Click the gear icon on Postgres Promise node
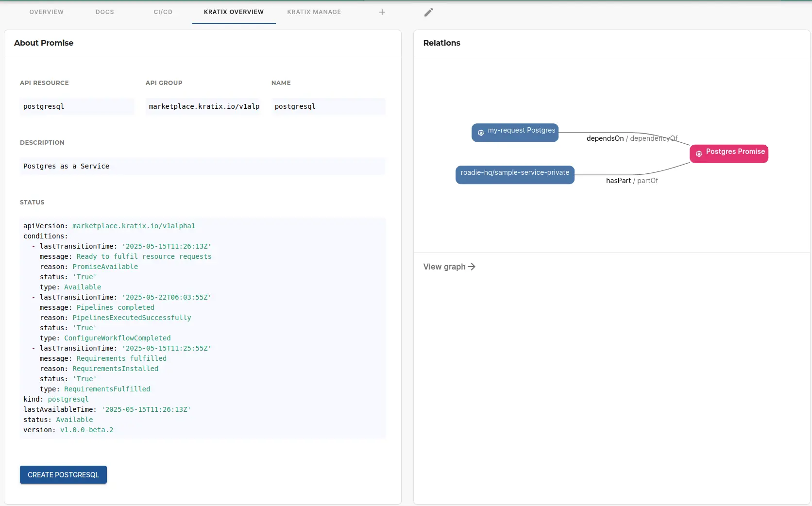The height and width of the screenshot is (506, 812). pos(698,154)
